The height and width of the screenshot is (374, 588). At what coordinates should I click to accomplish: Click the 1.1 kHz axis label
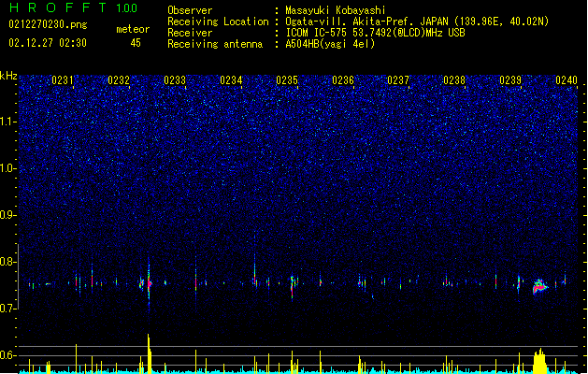[8, 122]
